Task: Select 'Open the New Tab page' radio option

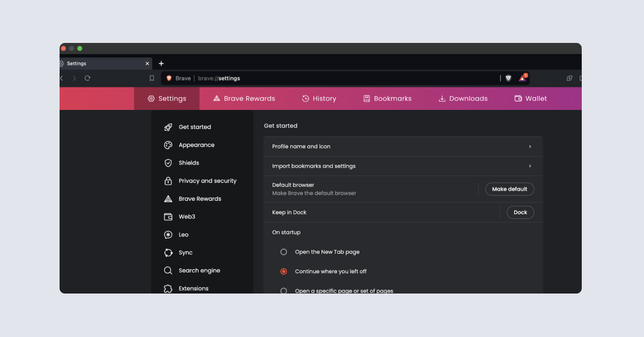Action: point(284,252)
